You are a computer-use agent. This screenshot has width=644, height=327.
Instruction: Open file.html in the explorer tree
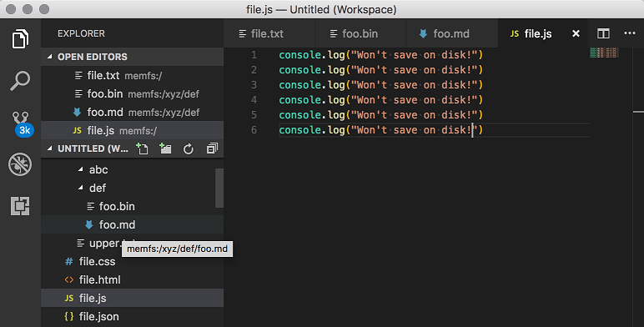(133, 279)
